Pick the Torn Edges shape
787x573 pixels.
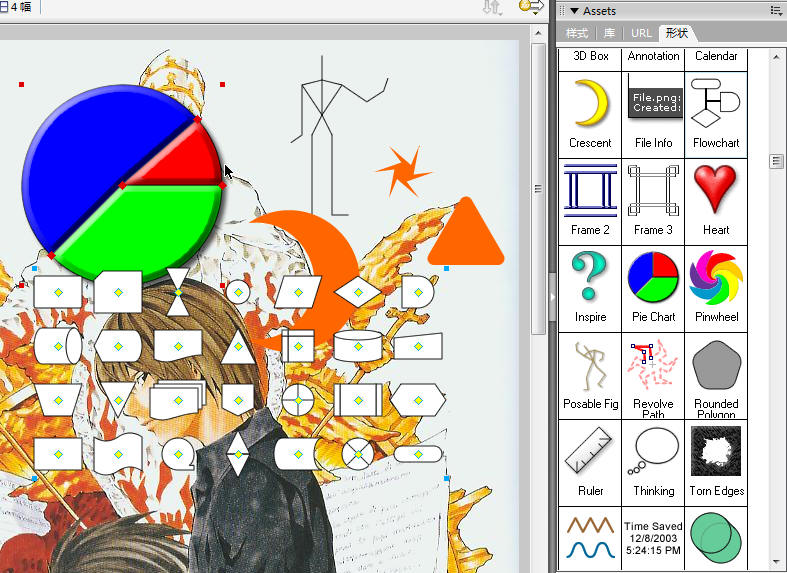[716, 463]
